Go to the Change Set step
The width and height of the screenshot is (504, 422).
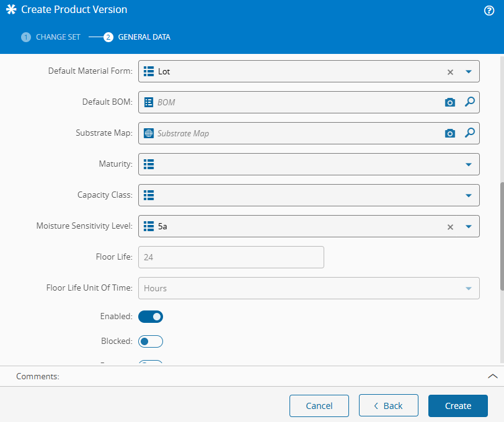coord(51,37)
